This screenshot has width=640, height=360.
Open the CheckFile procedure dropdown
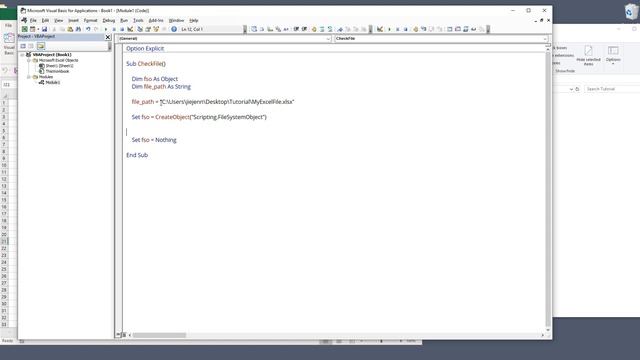tap(544, 38)
